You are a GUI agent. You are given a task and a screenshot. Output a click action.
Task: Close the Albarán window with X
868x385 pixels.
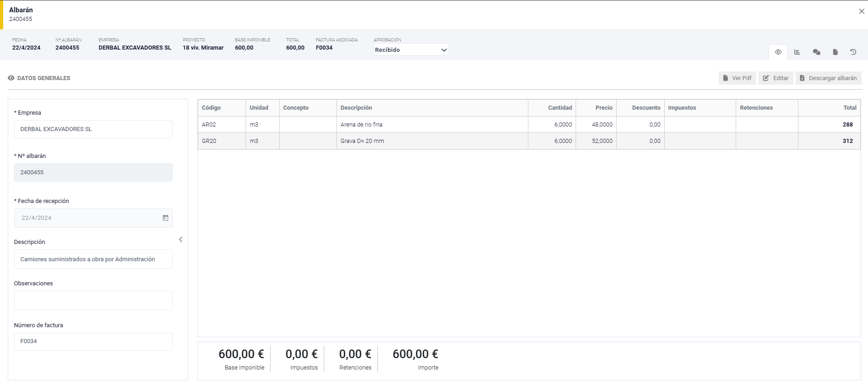click(x=861, y=11)
